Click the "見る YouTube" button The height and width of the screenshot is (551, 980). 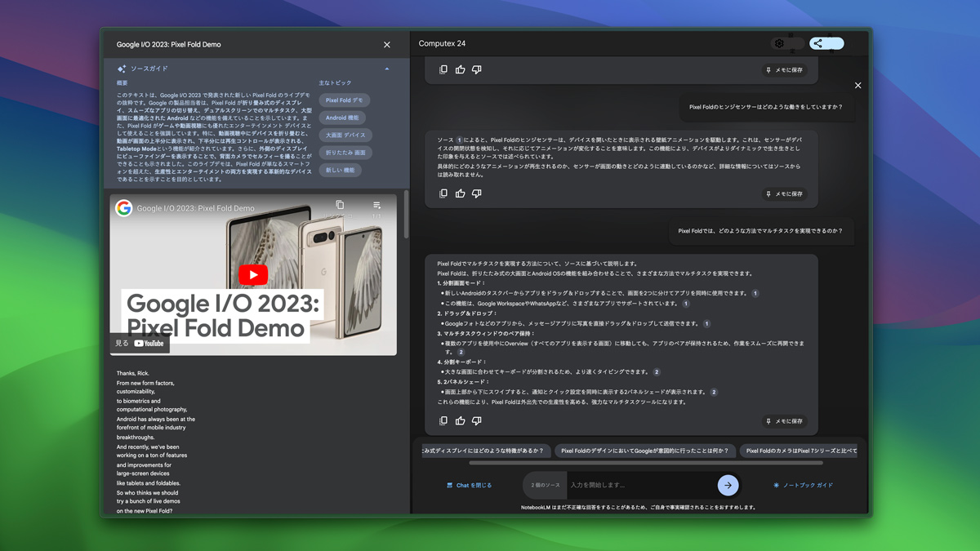(x=140, y=344)
